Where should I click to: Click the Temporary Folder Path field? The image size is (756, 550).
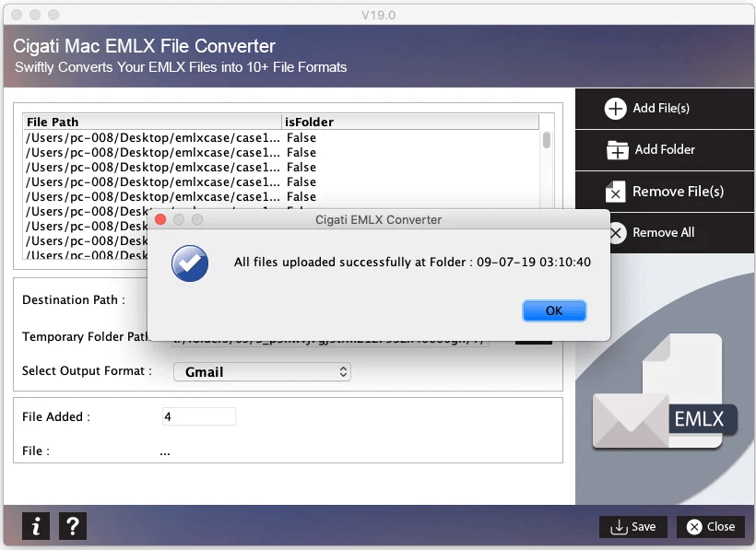coord(330,343)
